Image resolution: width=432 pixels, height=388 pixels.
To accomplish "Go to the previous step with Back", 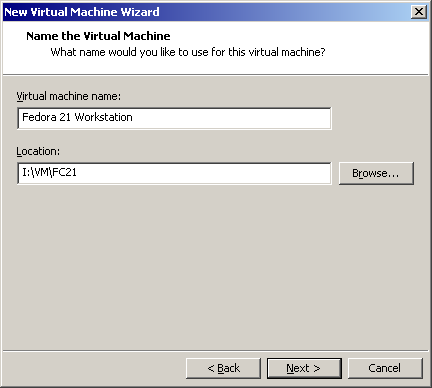I will point(223,368).
